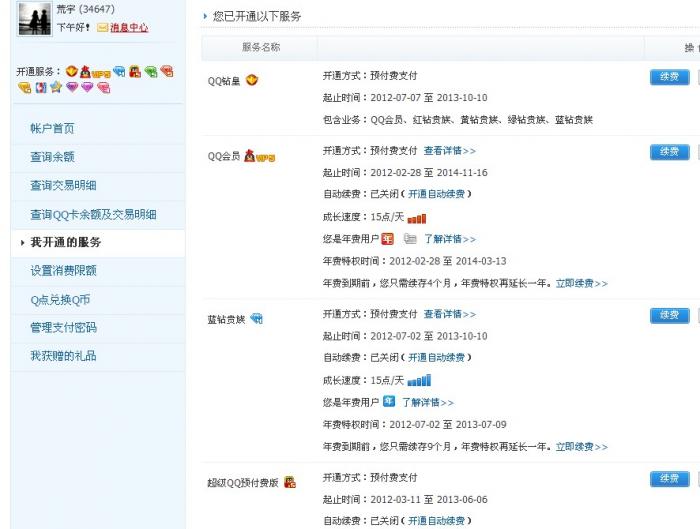The image size is (700, 529).
Task: Click the username 荒宇 (34647) text
Action: (x=86, y=9)
